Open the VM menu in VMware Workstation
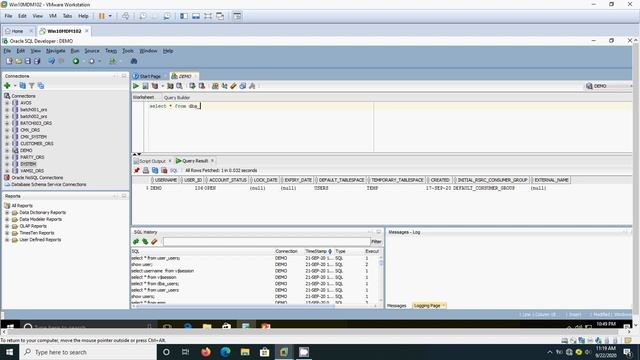Viewport: 640px width, 360px height. click(53, 16)
